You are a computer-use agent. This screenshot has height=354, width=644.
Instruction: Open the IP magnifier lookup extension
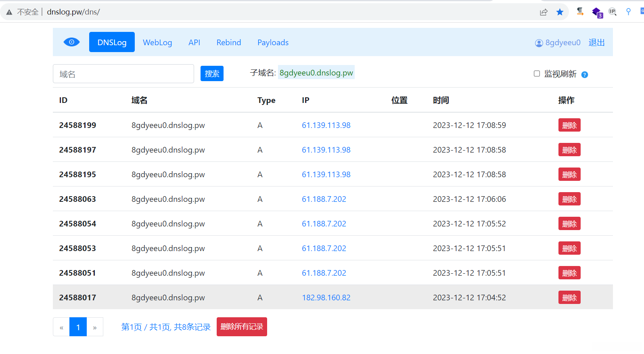pos(613,12)
